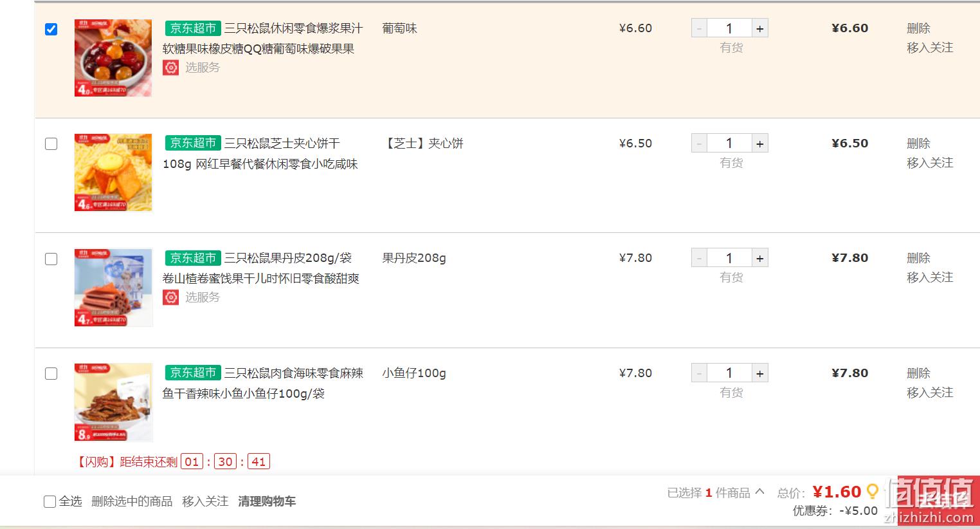The image size is (980, 529).
Task: Click the total price ¥1.60
Action: [837, 492]
